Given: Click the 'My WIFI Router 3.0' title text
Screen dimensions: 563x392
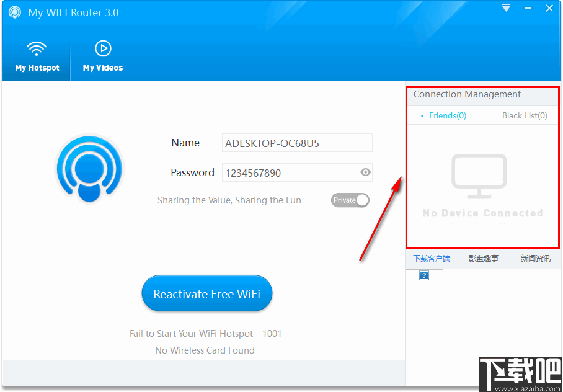Looking at the screenshot, I should 73,12.
